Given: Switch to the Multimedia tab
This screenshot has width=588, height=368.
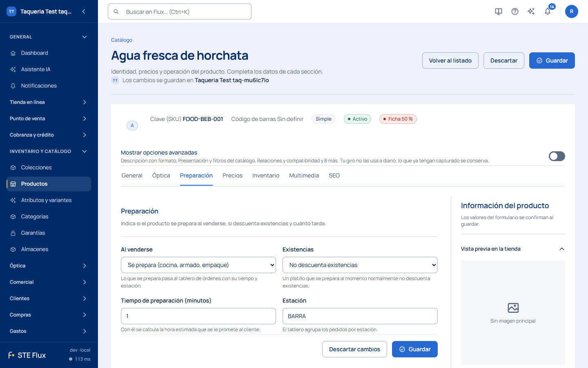Looking at the screenshot, I should click(304, 175).
